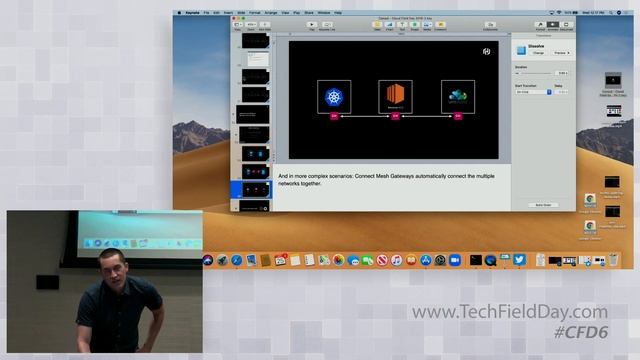
Task: Click the Duration value field
Action: tap(562, 73)
